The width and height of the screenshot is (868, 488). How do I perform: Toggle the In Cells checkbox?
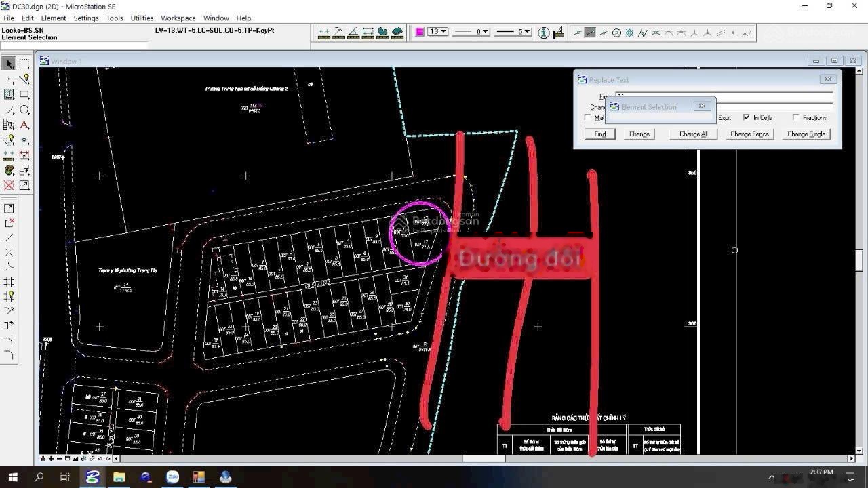[747, 117]
